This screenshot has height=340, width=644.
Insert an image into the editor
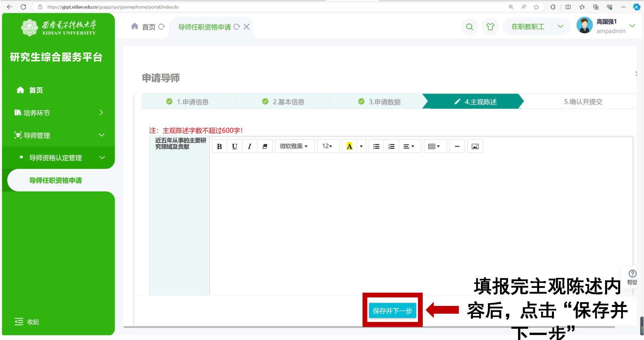(475, 146)
